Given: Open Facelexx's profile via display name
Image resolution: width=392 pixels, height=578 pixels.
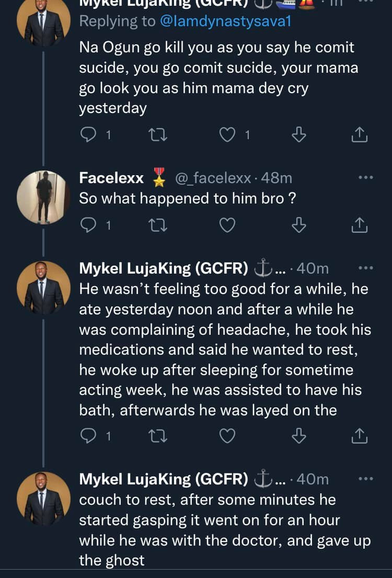Looking at the screenshot, I should coord(111,178).
